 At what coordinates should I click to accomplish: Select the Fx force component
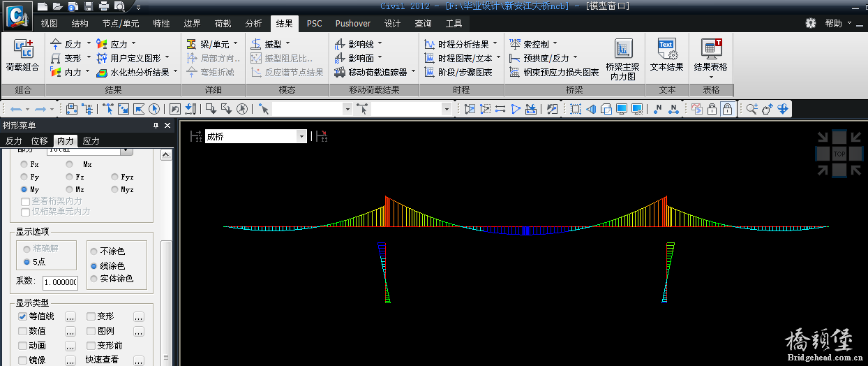coord(25,164)
